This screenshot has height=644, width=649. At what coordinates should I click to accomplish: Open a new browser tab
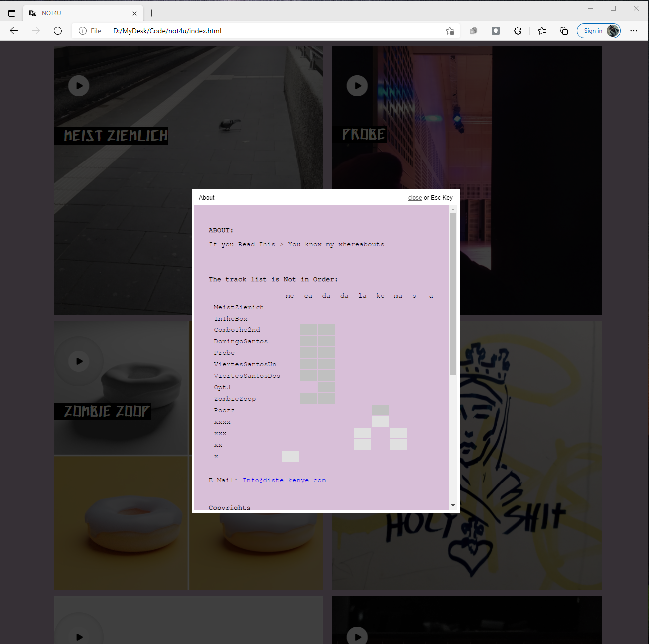pyautogui.click(x=152, y=13)
